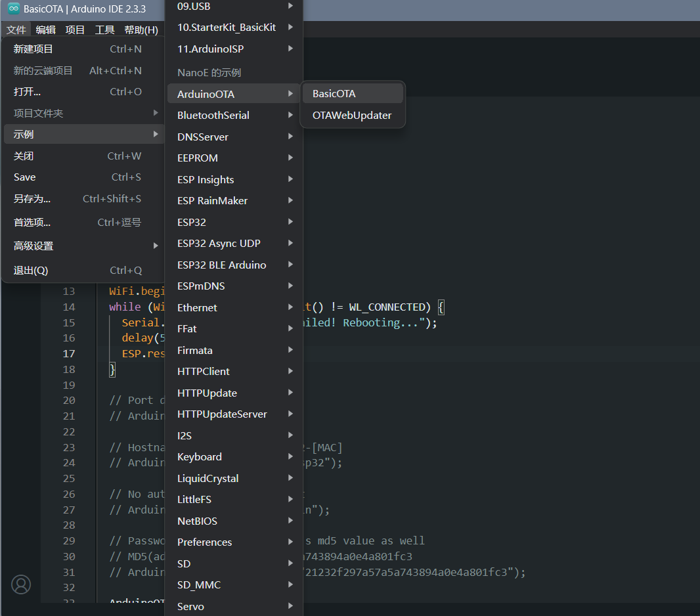This screenshot has height=616, width=700.
Task: Expand DNSServer examples submenu
Action: coord(234,137)
